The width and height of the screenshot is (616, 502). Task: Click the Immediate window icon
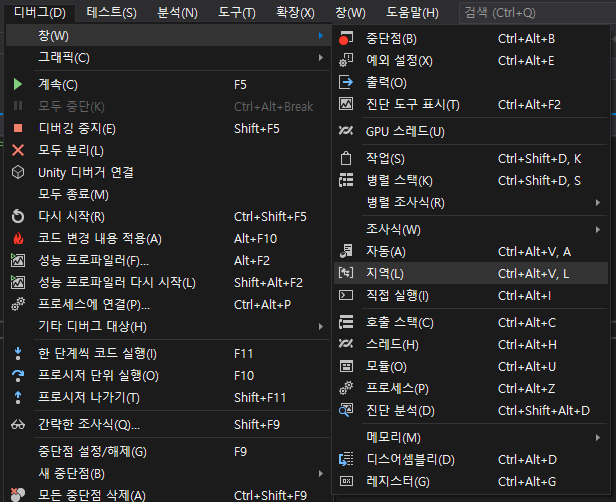pyautogui.click(x=346, y=295)
